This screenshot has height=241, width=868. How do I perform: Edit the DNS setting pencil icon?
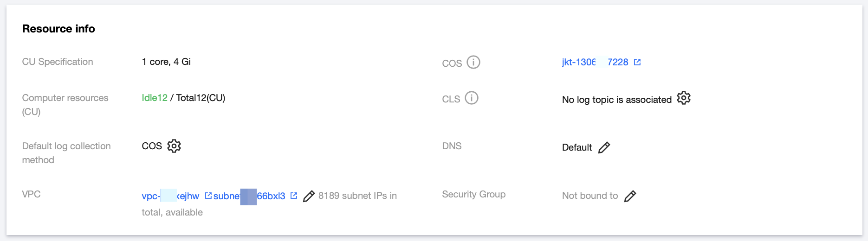(x=604, y=147)
